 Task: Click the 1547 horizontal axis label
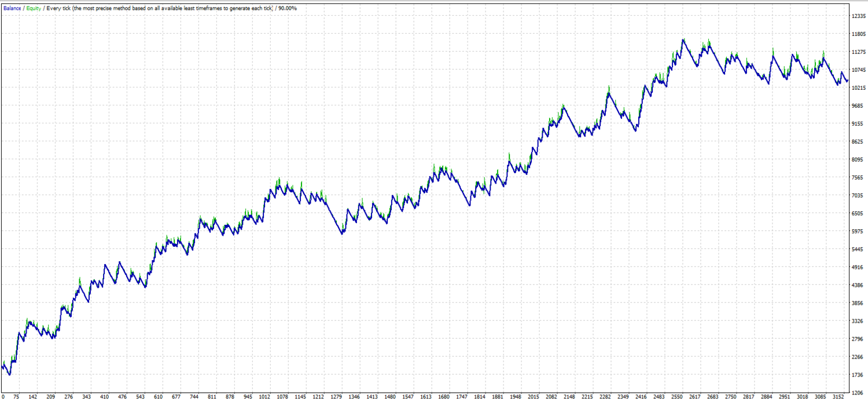pos(408,397)
